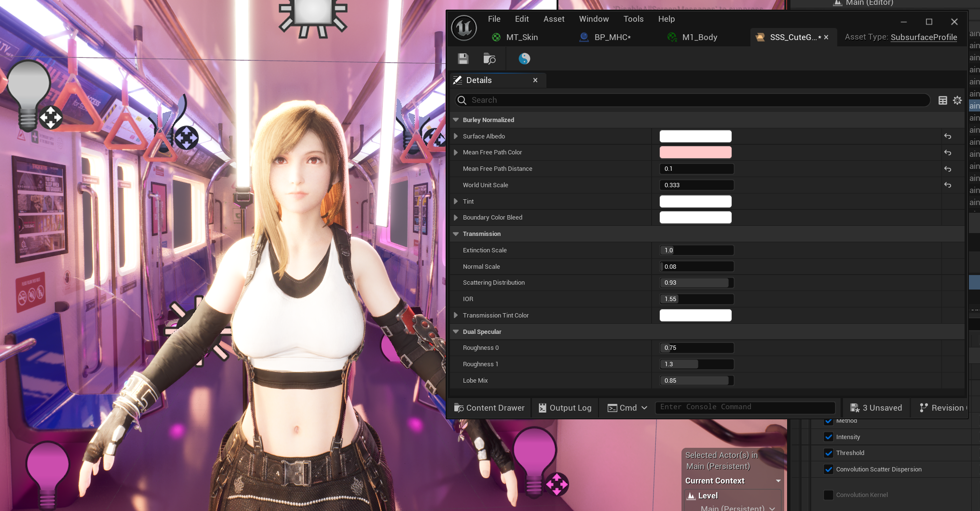Close the SSS_CuteG asset tab
This screenshot has height=511, width=980.
tap(826, 37)
